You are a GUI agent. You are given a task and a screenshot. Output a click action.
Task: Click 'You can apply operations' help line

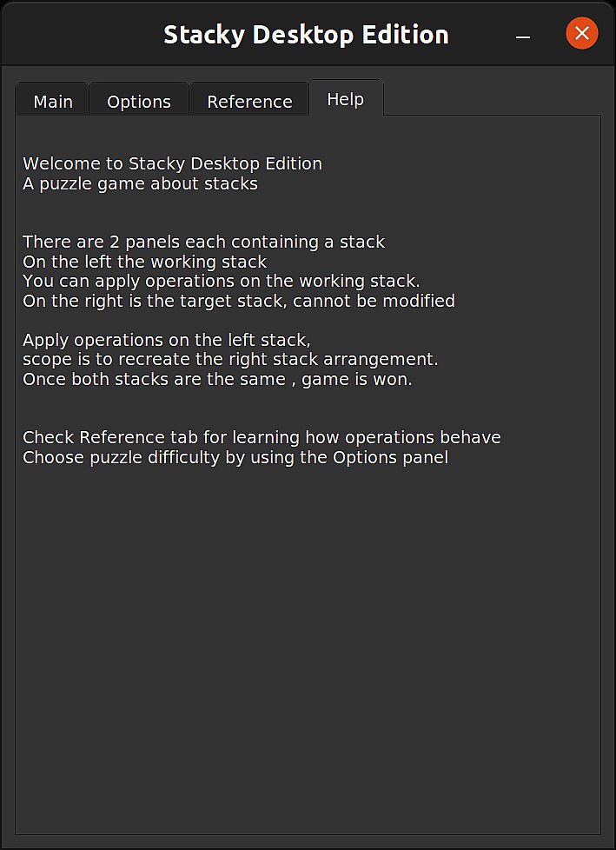221,281
